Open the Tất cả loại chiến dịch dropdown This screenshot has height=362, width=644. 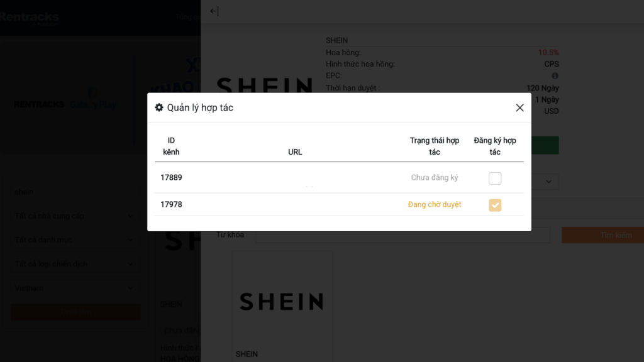point(75,264)
